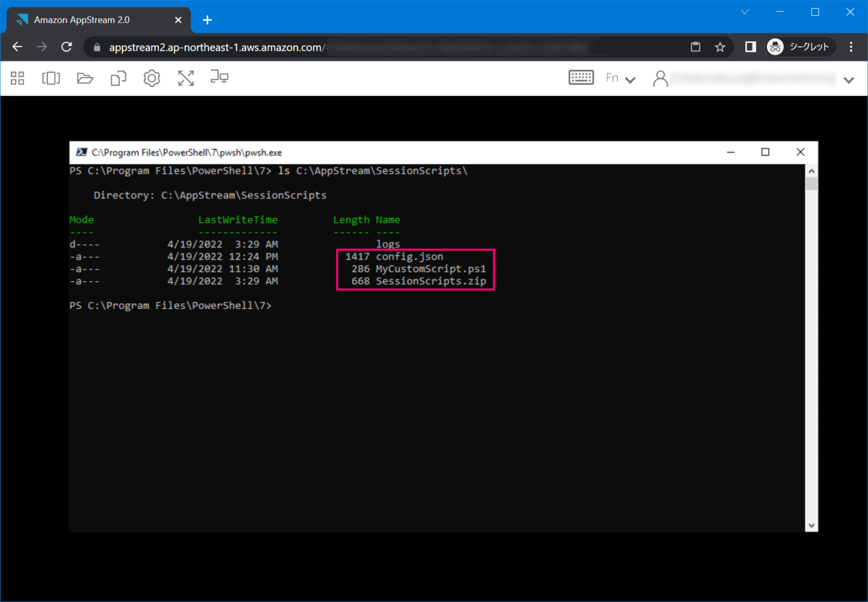
Task: Click the Directory: C:\AppStream\SessionScripts line
Action: pyautogui.click(x=210, y=195)
